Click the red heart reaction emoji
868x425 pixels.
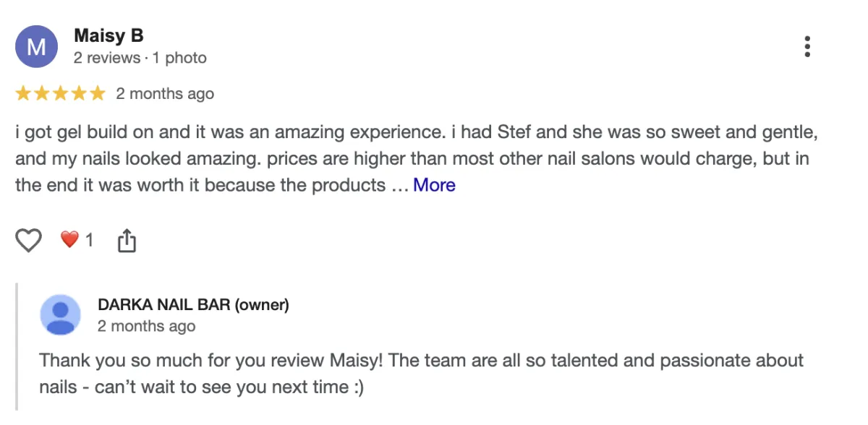69,239
